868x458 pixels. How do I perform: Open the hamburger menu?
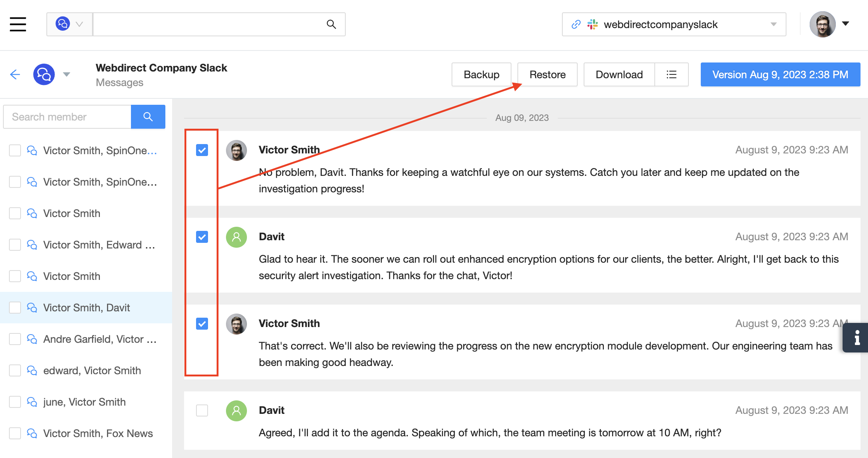[x=18, y=24]
